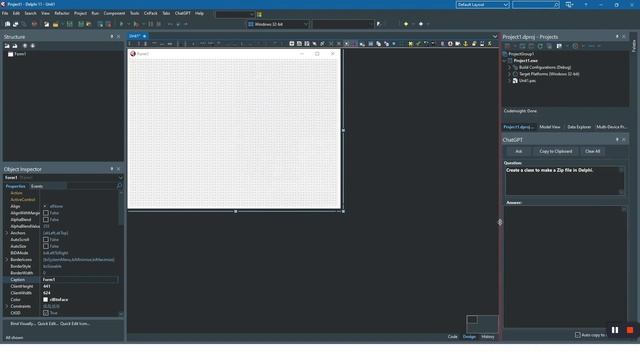The image size is (640, 360).
Task: Open the ChatGPT menu
Action: click(x=182, y=13)
